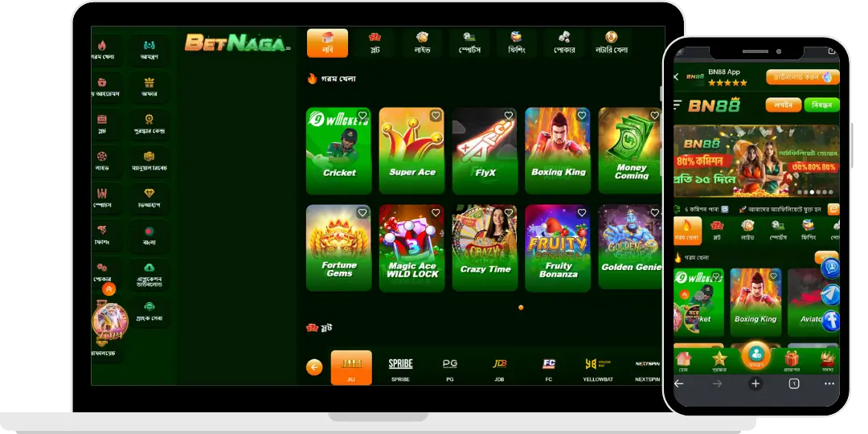
Task: Open the VIP diamond sidebar item
Action: click(x=149, y=199)
